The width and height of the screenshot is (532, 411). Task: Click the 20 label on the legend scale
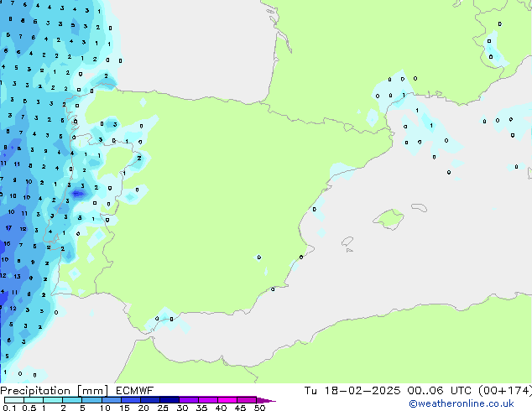tap(143, 408)
